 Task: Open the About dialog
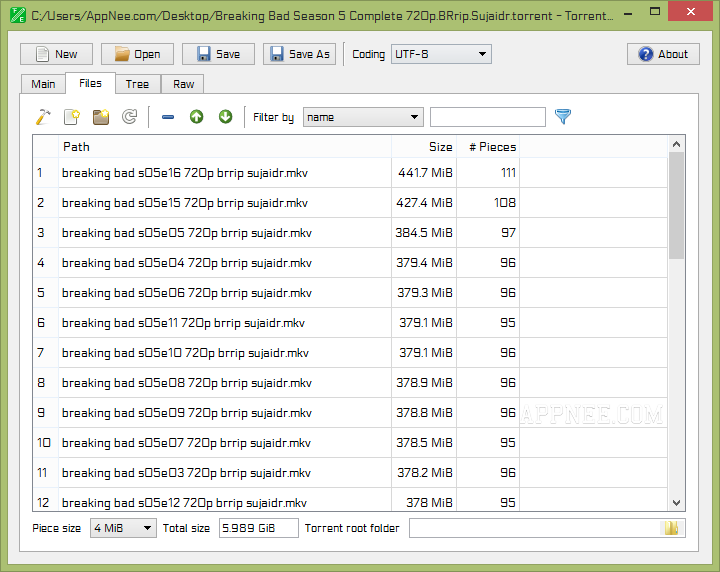pyautogui.click(x=664, y=54)
